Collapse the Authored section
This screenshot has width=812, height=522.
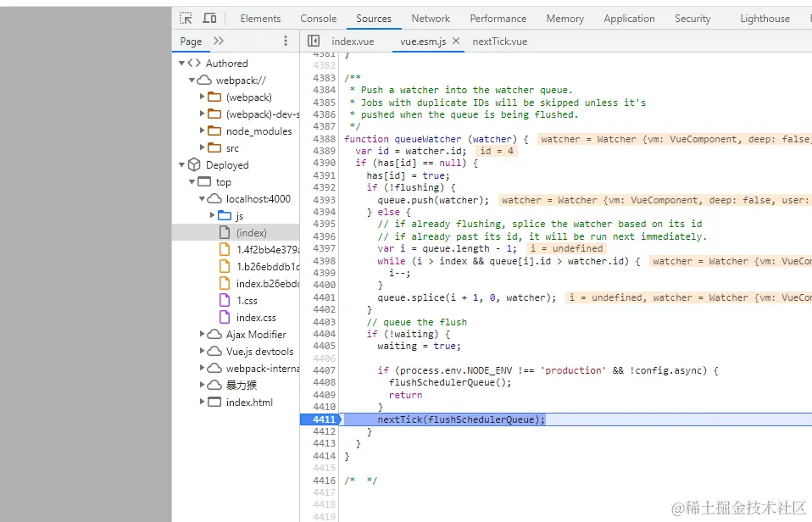pos(181,63)
